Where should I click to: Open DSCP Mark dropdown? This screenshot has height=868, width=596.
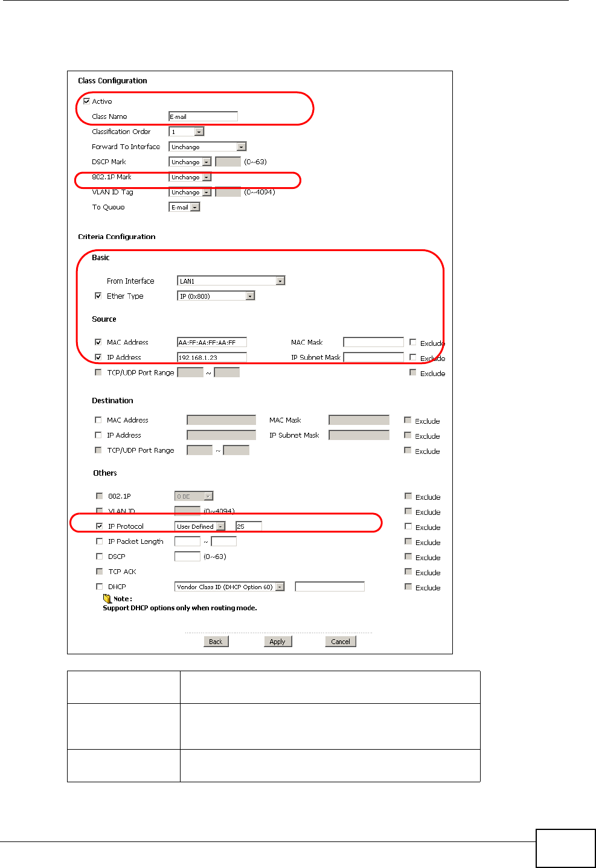click(x=190, y=162)
